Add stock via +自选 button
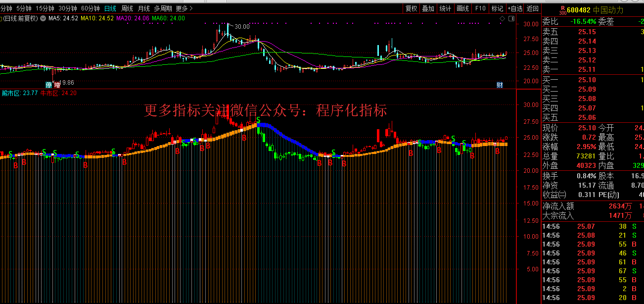 [515, 8]
